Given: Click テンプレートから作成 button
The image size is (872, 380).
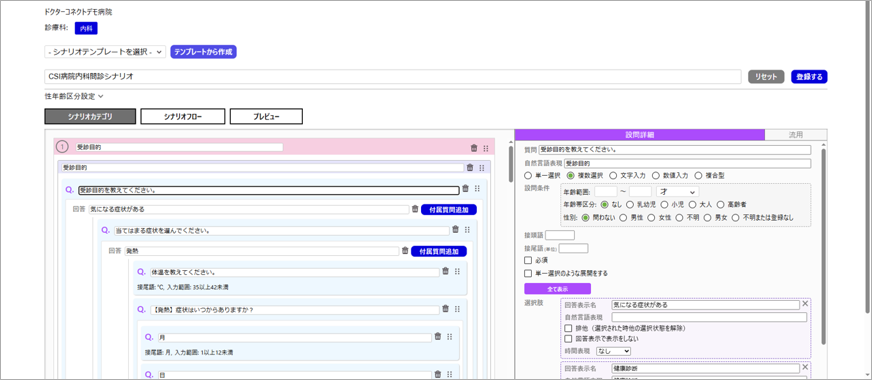Looking at the screenshot, I should [204, 52].
